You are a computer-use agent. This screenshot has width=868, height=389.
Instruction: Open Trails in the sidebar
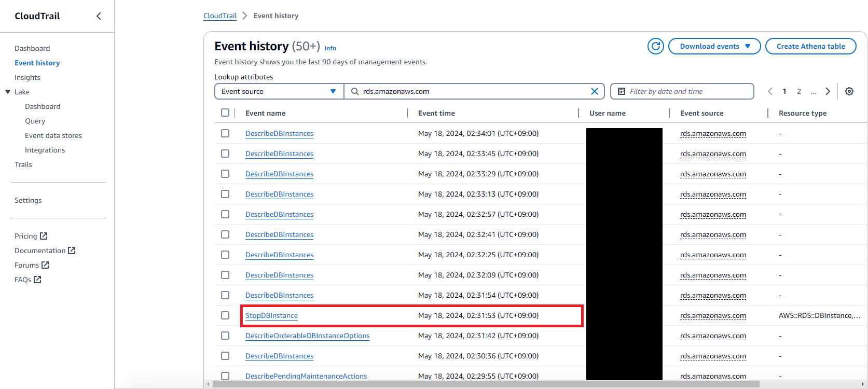23,164
